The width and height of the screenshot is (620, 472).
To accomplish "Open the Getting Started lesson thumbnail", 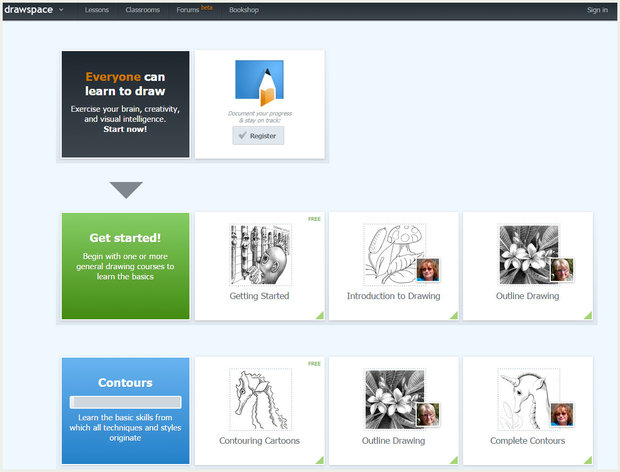I will 258,255.
